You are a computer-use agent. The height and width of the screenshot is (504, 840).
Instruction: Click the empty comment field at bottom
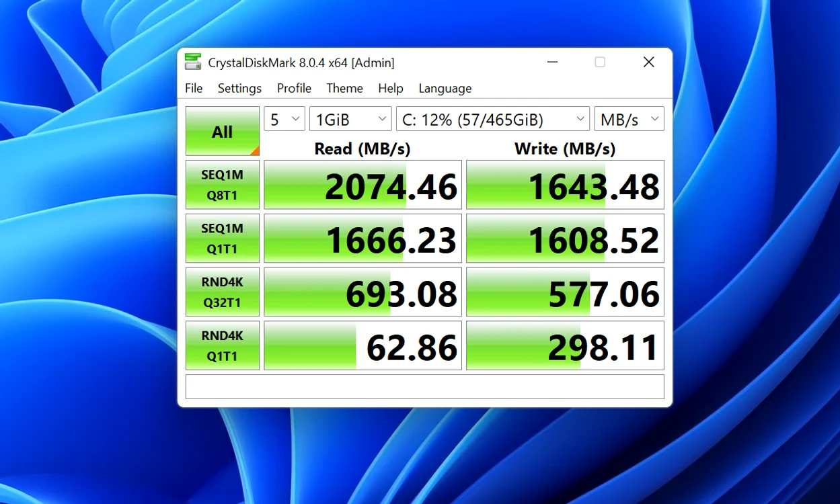[425, 387]
